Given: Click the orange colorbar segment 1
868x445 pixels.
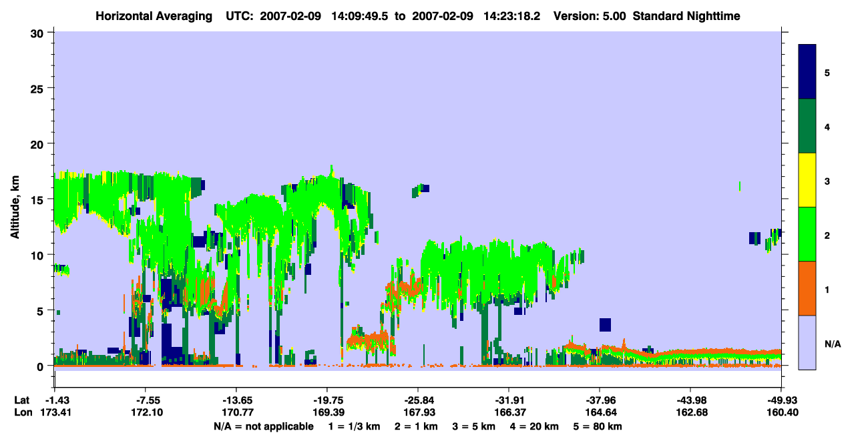Looking at the screenshot, I should click(x=807, y=288).
